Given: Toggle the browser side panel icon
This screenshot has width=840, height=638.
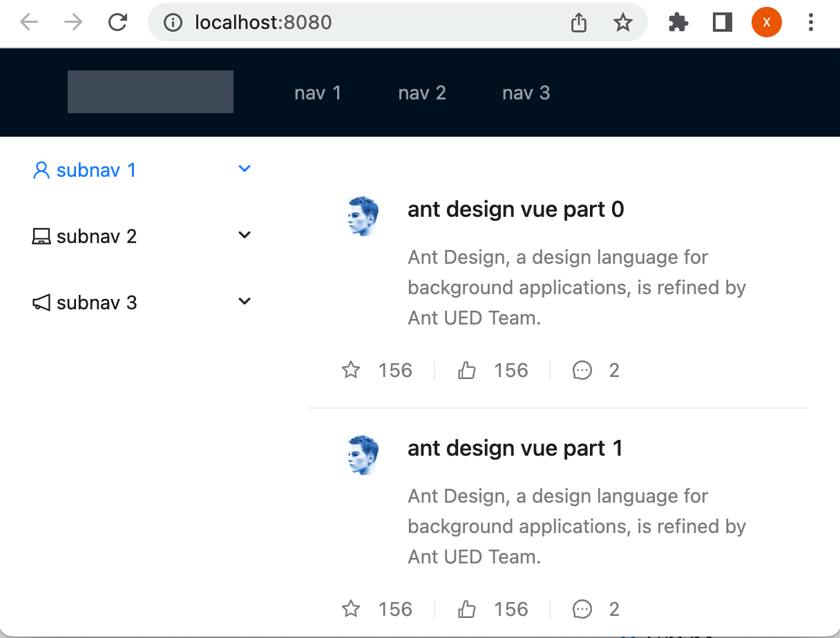Looking at the screenshot, I should pyautogui.click(x=723, y=23).
